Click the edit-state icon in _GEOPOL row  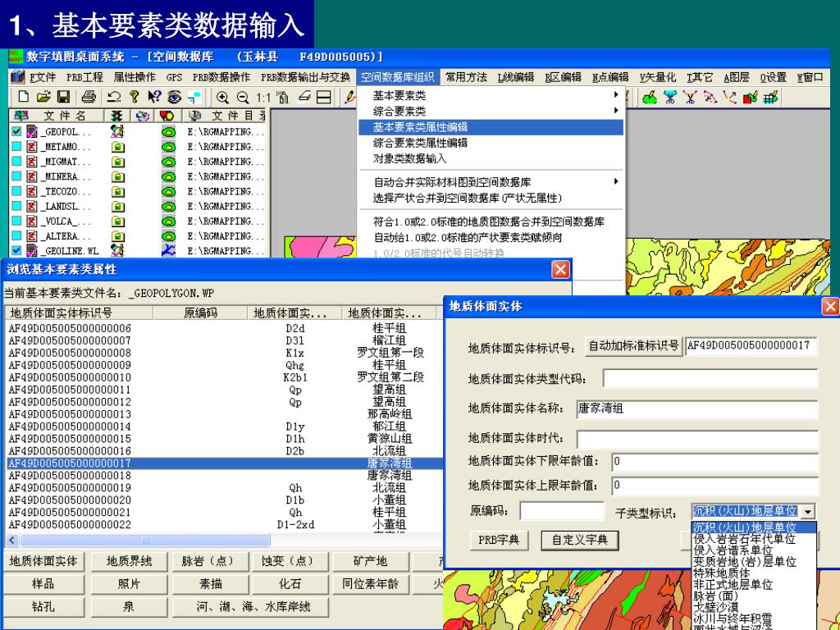tap(117, 131)
